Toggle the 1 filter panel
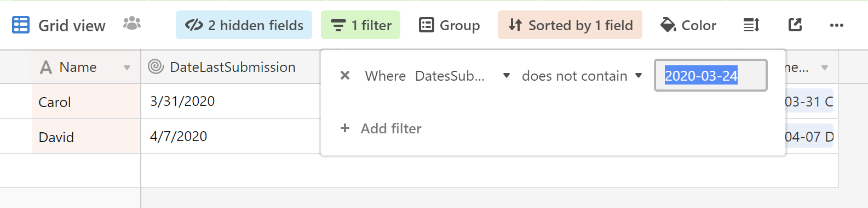 [x=361, y=25]
